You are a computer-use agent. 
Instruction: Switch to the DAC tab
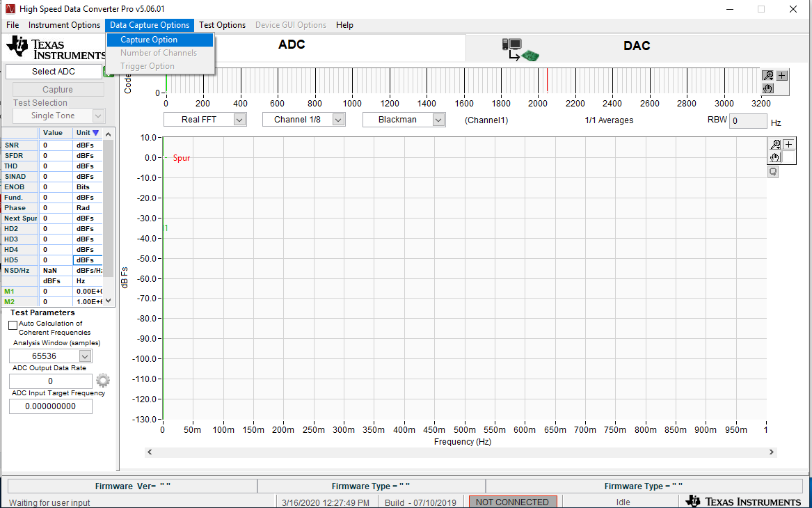(x=637, y=46)
